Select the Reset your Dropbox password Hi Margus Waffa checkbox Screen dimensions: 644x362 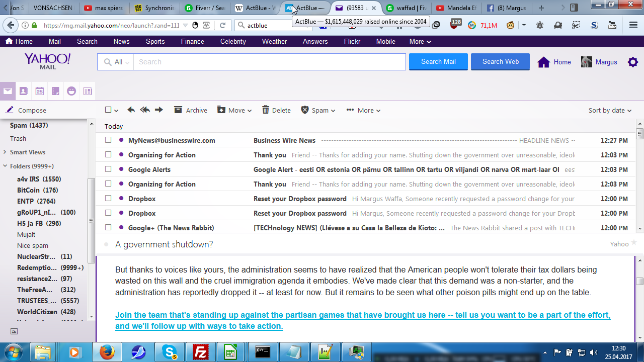(x=108, y=199)
